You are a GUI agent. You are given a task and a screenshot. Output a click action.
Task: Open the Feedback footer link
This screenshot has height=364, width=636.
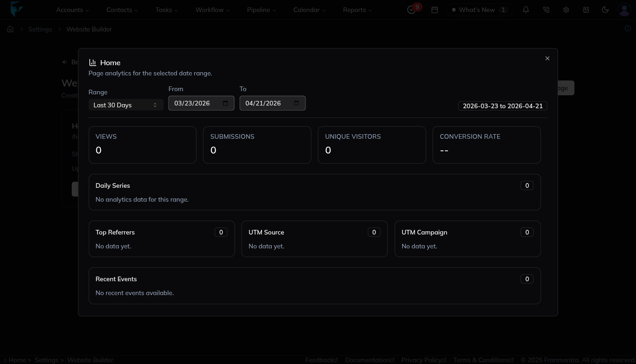[322, 360]
